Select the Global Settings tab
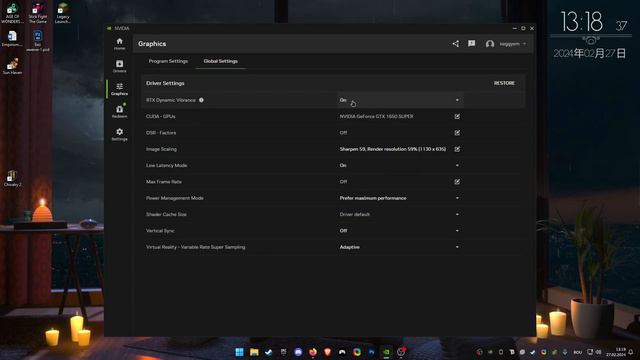 click(220, 61)
